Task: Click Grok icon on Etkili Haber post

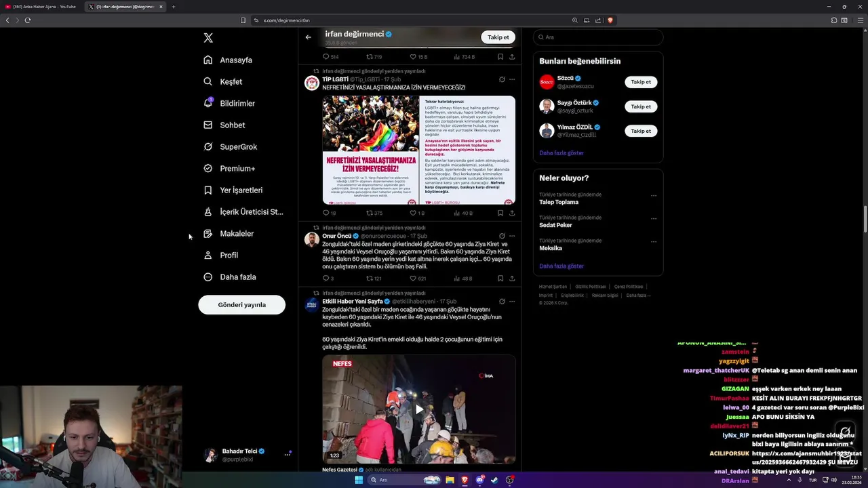Action: tap(502, 301)
